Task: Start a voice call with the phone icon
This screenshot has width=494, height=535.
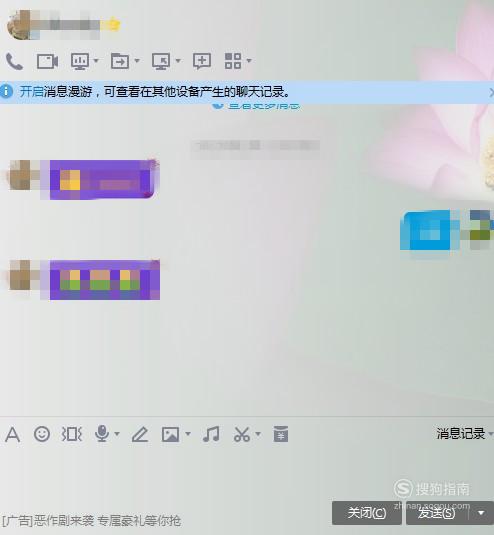Action: click(x=14, y=62)
